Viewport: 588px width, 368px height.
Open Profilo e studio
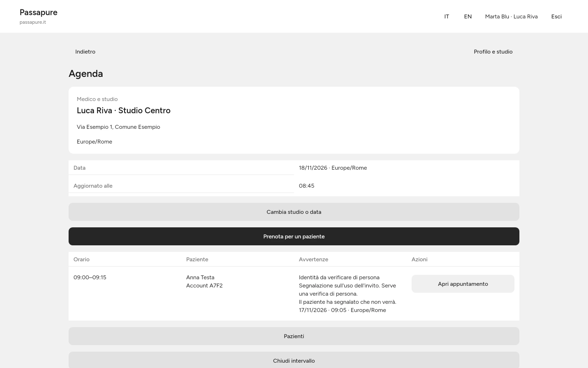(493, 52)
